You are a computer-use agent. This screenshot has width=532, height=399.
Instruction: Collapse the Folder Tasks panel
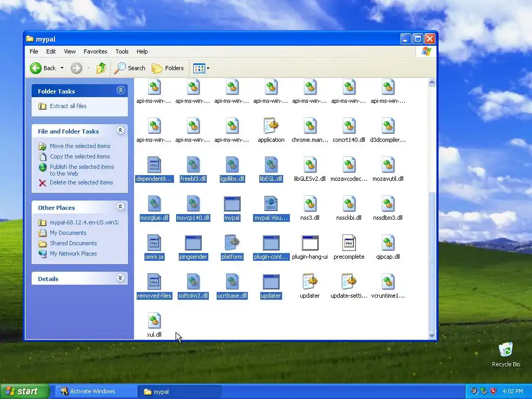(121, 90)
